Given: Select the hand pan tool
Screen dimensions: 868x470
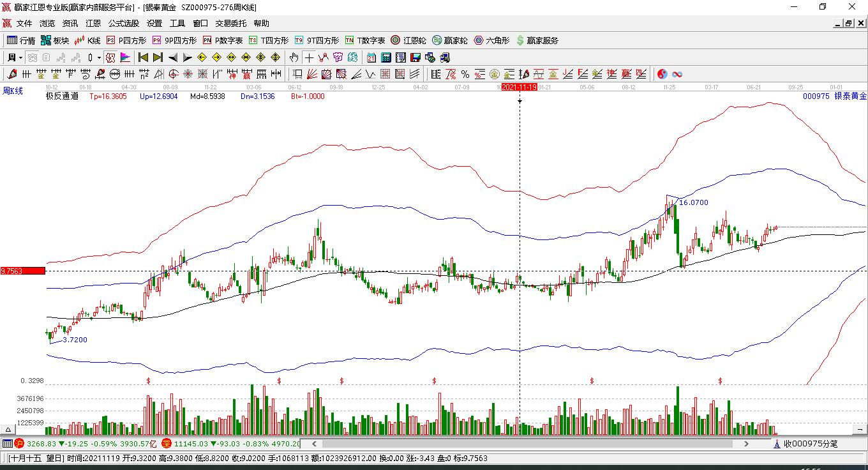Looking at the screenshot, I should pyautogui.click(x=294, y=57).
